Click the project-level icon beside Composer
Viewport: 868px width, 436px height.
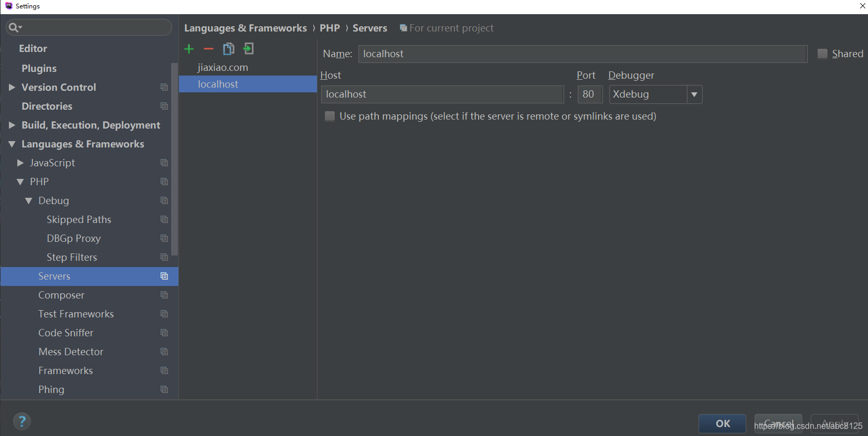click(164, 295)
